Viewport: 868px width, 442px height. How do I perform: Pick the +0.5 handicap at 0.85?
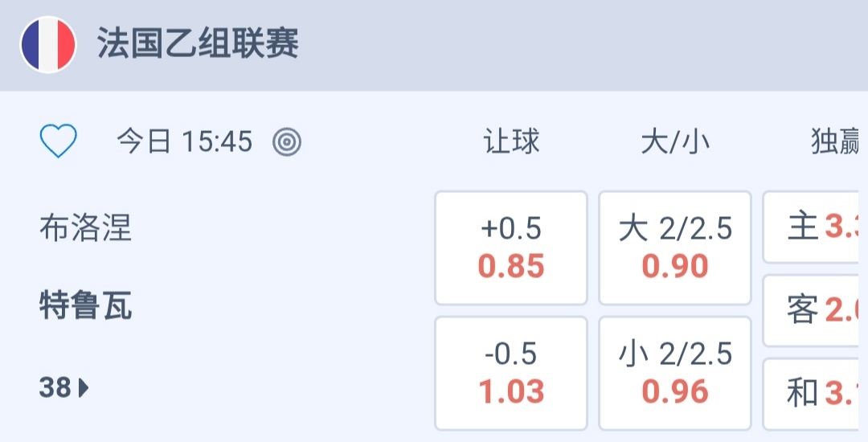[511, 248]
